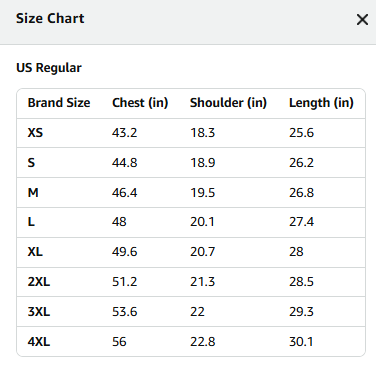The width and height of the screenshot is (376, 370).
Task: Select the 4XL size row label
Action: (39, 342)
